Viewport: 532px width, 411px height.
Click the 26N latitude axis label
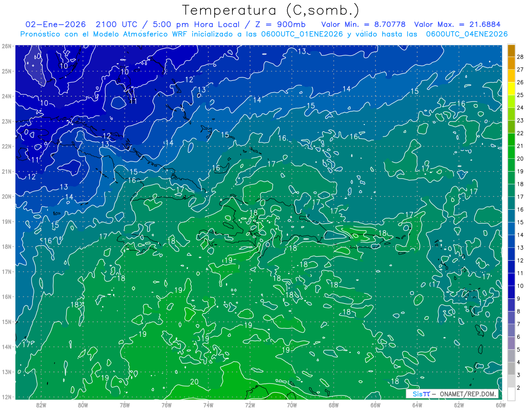coord(7,46)
